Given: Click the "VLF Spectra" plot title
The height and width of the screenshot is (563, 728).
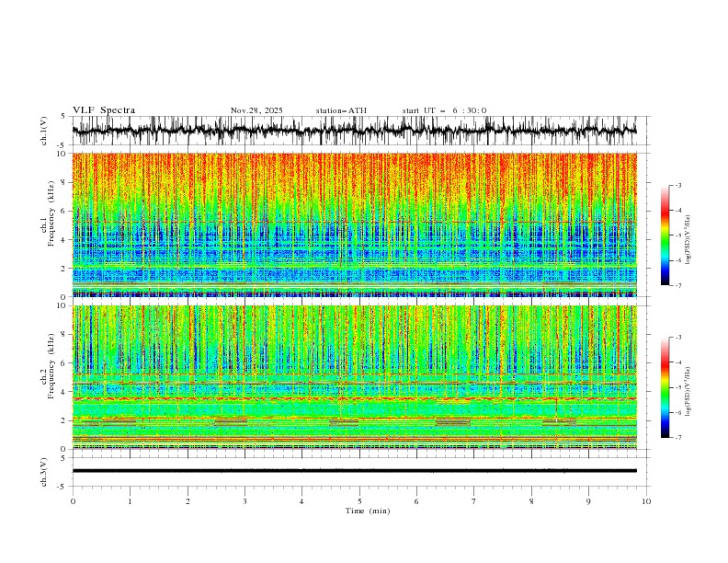Looking at the screenshot, I should tap(104, 110).
